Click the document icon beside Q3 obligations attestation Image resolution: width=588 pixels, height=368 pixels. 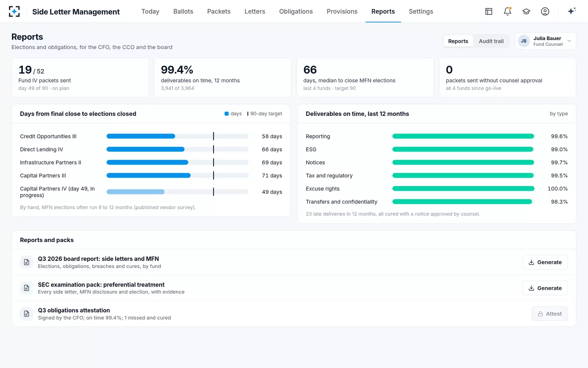[x=27, y=314]
